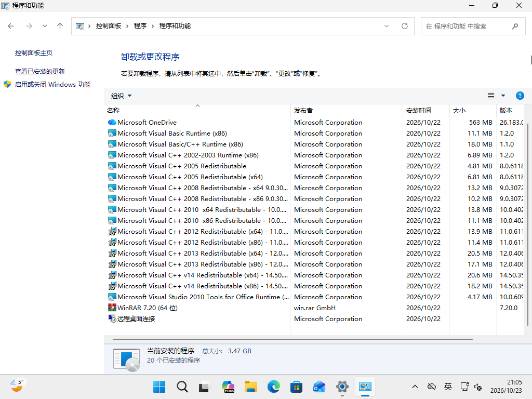Click the Windows shield icon in sidebar
Screen dimensions: 532x399
point(7,84)
